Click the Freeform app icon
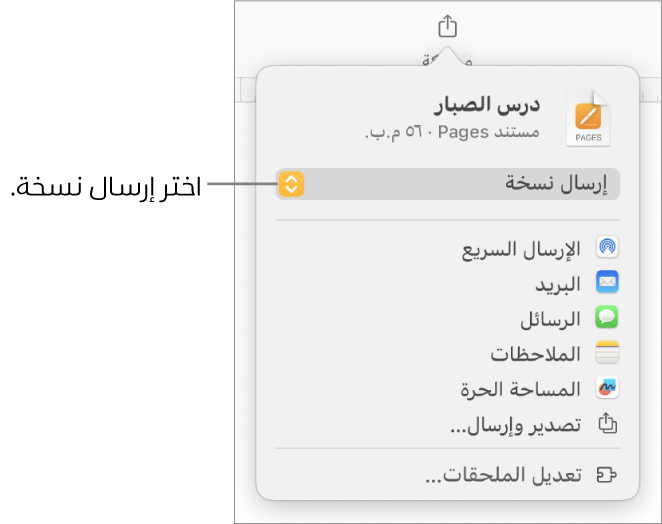The image size is (662, 524). pos(608,388)
